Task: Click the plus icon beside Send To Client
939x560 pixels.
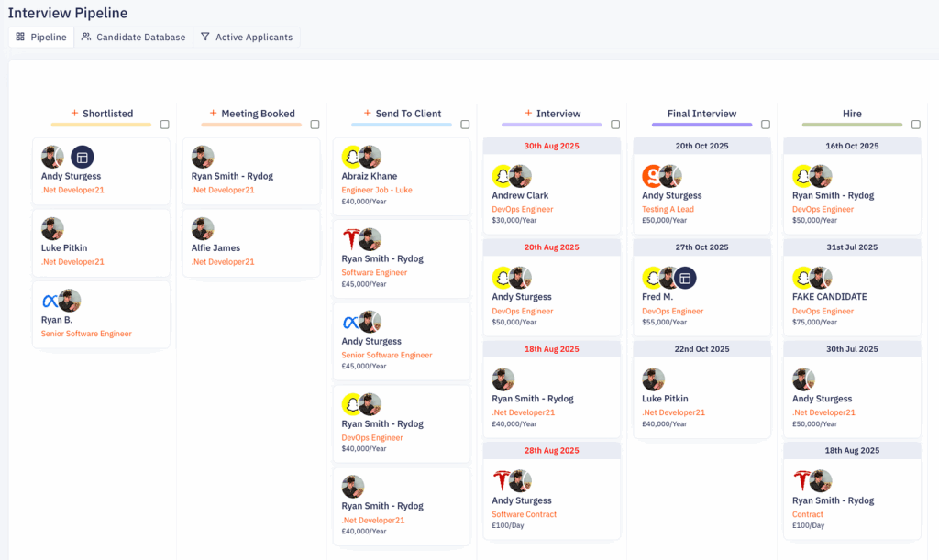Action: (x=367, y=114)
